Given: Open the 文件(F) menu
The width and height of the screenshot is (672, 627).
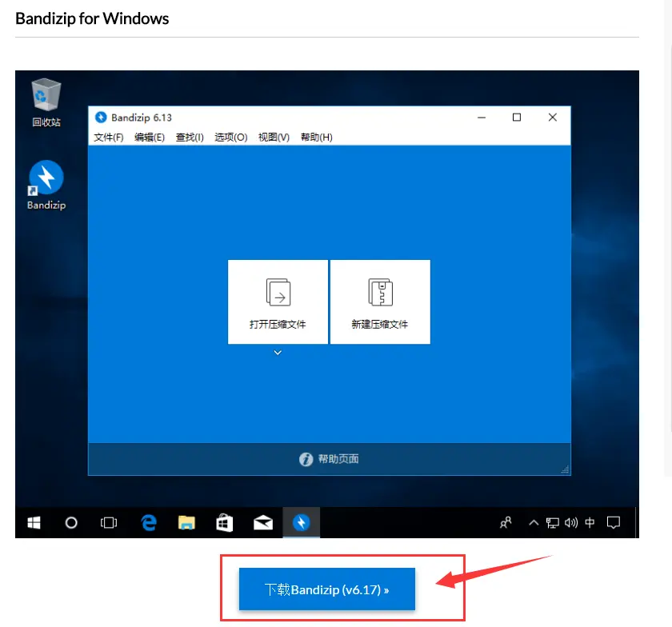Looking at the screenshot, I should pyautogui.click(x=109, y=137).
